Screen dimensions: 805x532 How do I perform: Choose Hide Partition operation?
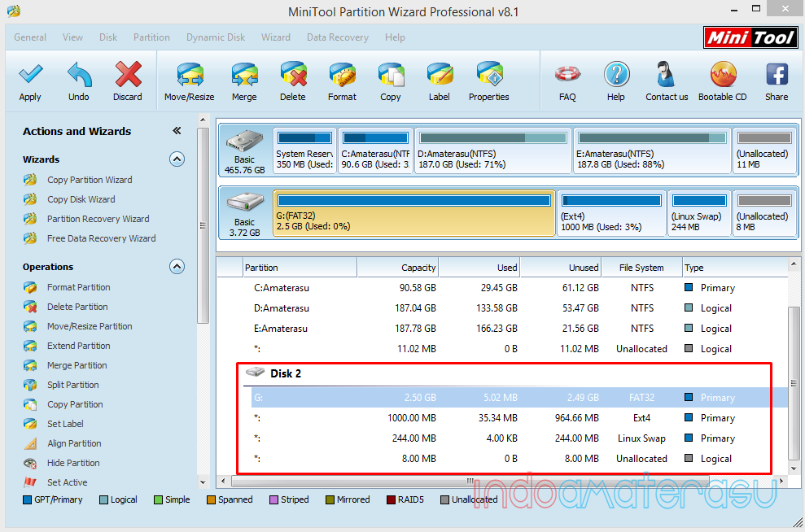click(x=73, y=463)
